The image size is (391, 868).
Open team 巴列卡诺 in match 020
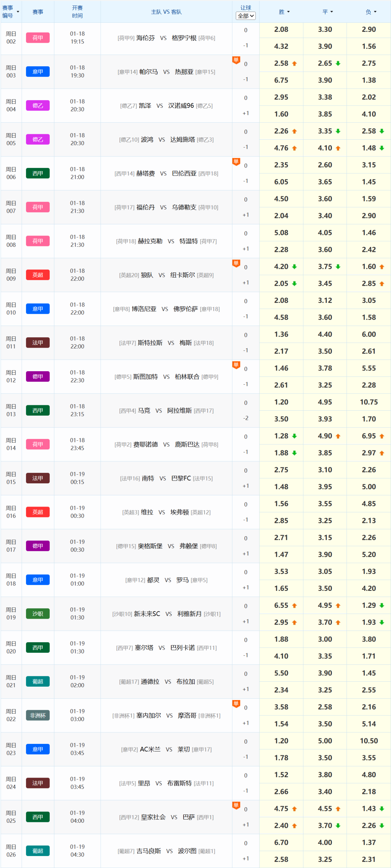[x=183, y=648]
